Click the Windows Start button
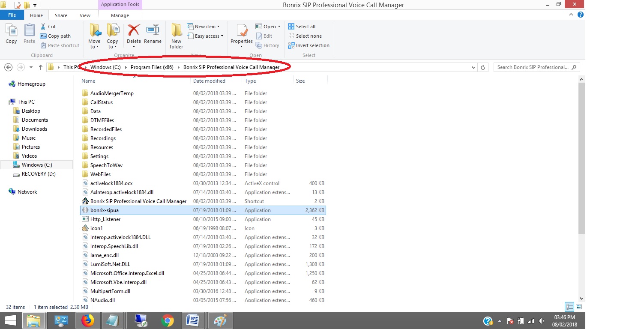 point(10,320)
